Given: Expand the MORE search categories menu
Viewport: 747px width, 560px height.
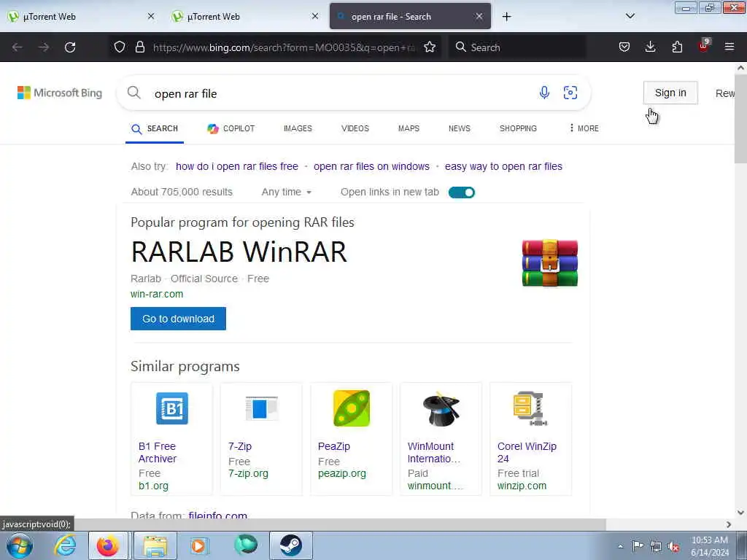Looking at the screenshot, I should 584,128.
